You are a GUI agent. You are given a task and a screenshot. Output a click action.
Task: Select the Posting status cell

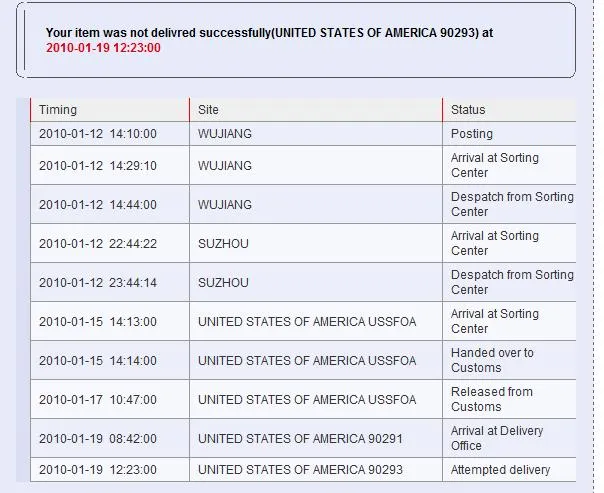(x=472, y=134)
